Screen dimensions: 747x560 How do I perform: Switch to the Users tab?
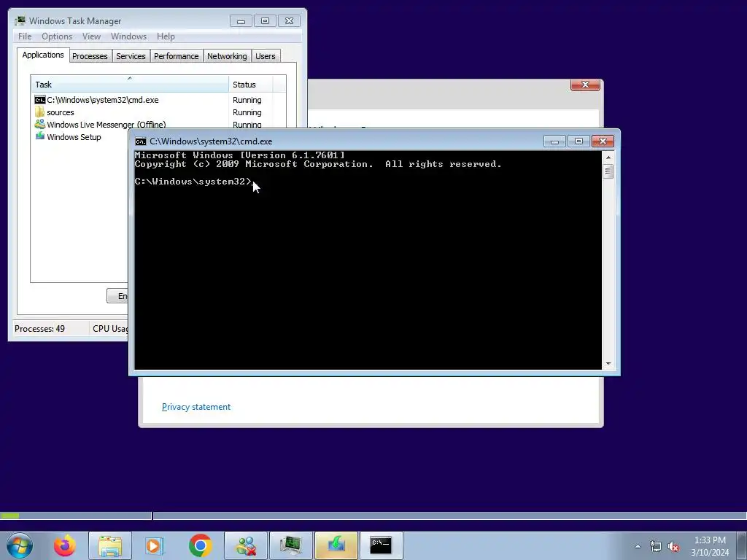point(266,56)
